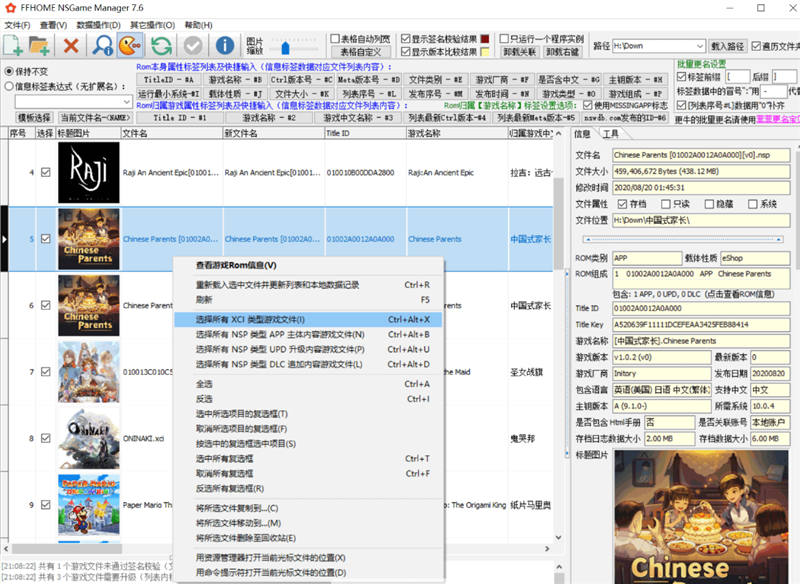Enable 表格自动列宽 checkbox
Screen dimensions: 800x584
335,39
